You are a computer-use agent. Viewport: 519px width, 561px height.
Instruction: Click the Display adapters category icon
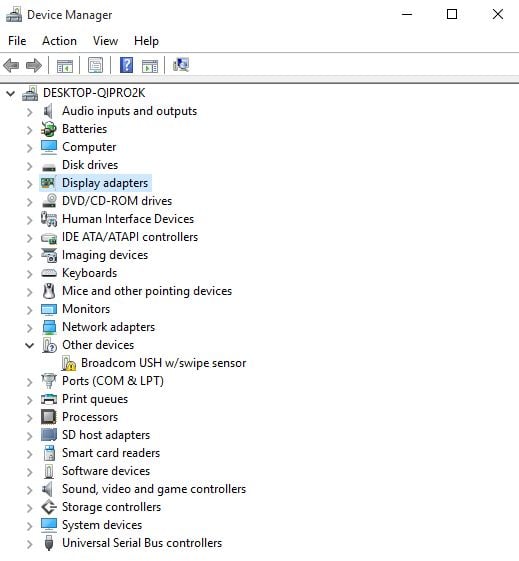coord(48,183)
